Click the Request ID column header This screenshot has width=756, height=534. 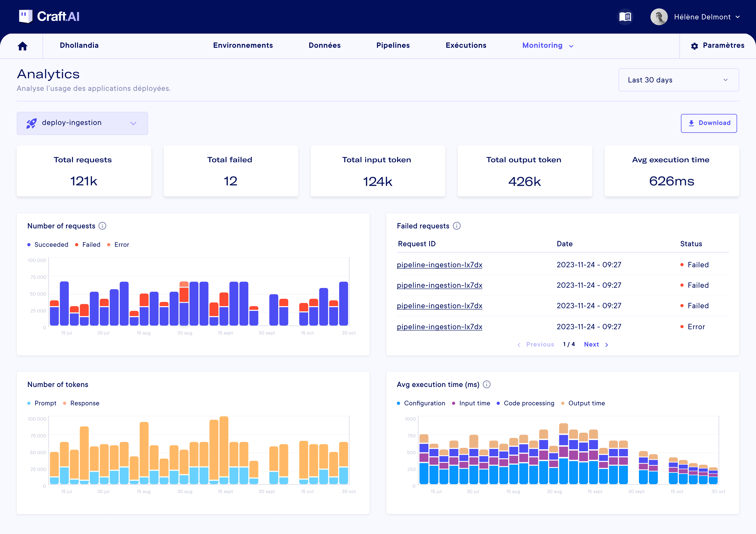click(417, 244)
